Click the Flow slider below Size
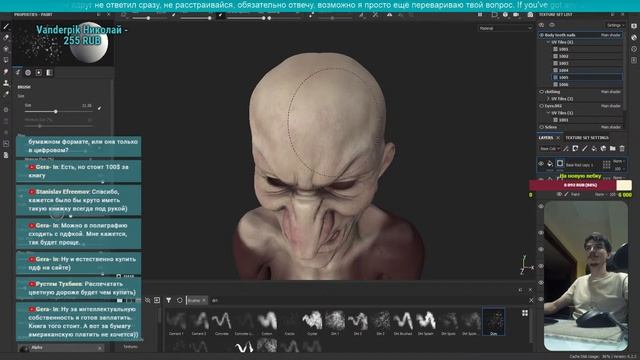The width and height of the screenshot is (640, 360). tap(58, 126)
